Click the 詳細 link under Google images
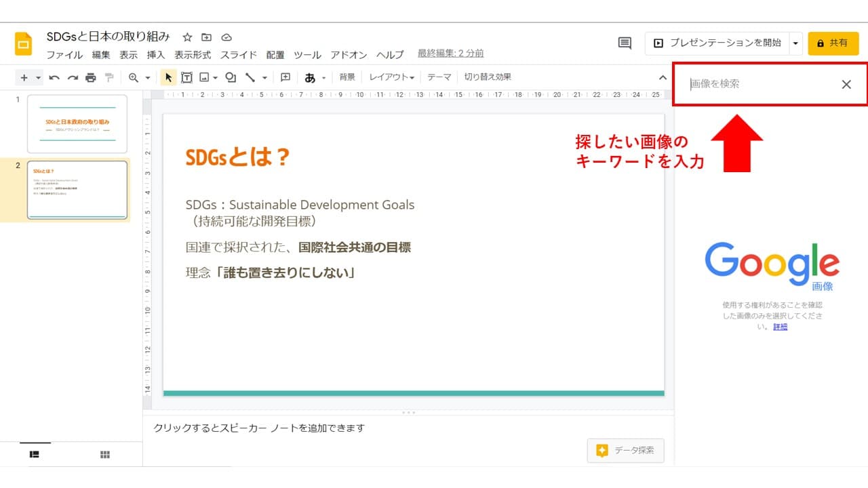The image size is (868, 488). pyautogui.click(x=781, y=327)
